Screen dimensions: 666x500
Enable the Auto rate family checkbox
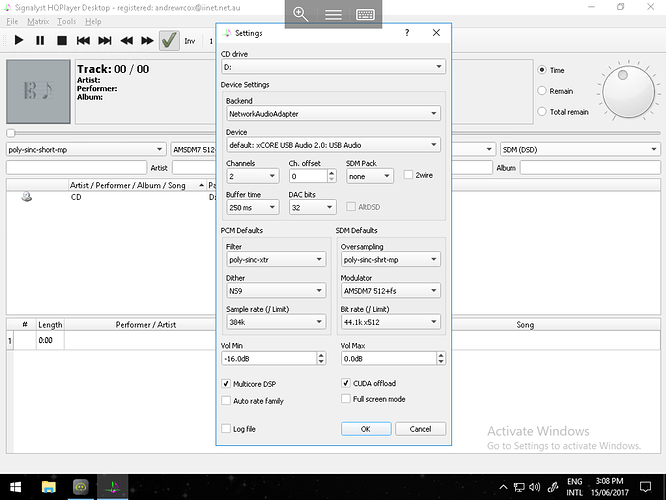pos(226,401)
